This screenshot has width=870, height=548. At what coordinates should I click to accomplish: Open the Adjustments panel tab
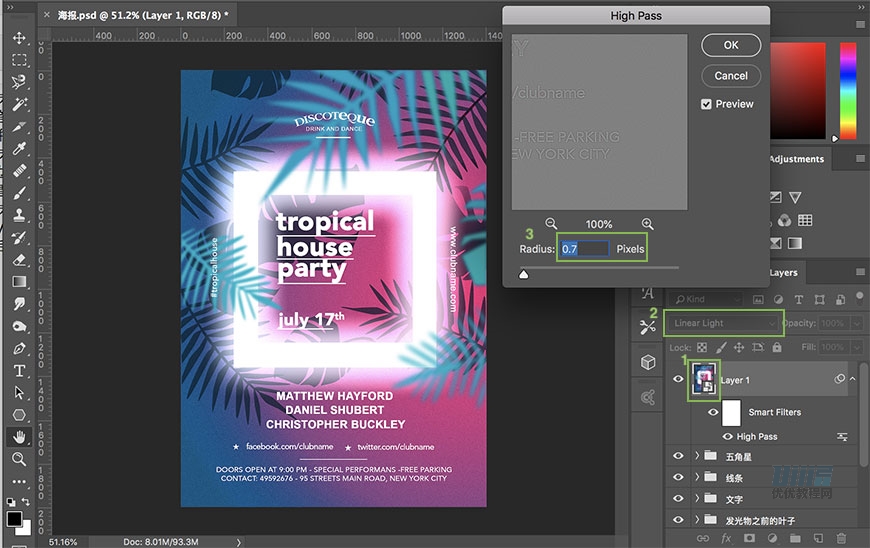coord(796,159)
